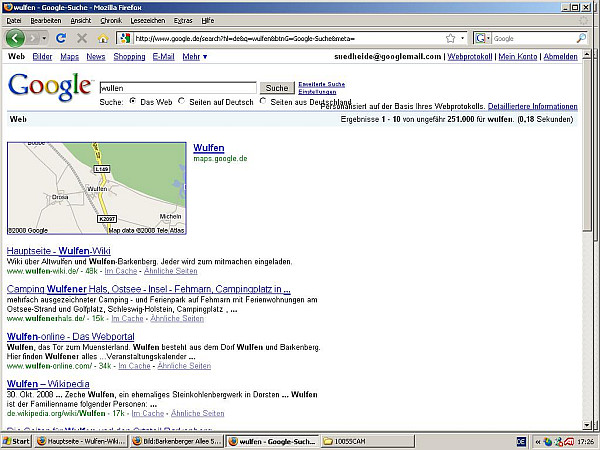Click the stop loading button
600x450 pixels.
pyautogui.click(x=81, y=38)
